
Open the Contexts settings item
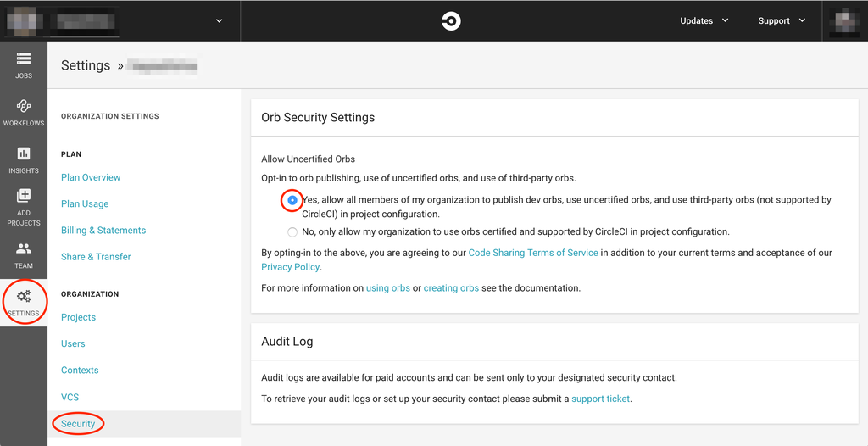pos(80,371)
